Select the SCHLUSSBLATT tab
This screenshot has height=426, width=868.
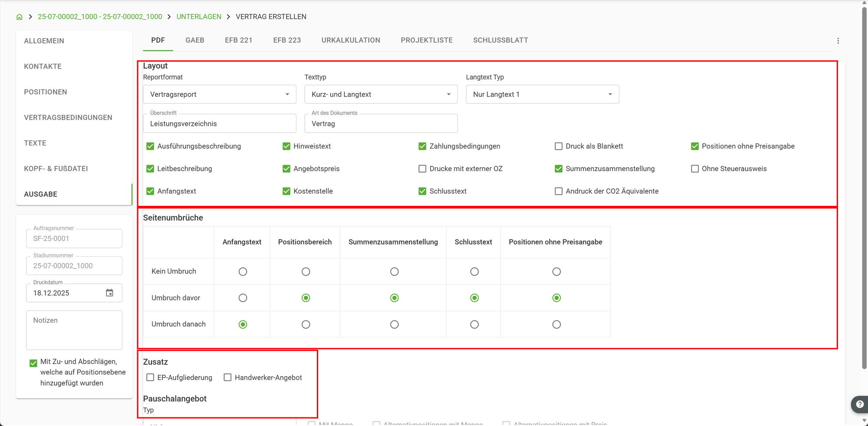point(500,40)
